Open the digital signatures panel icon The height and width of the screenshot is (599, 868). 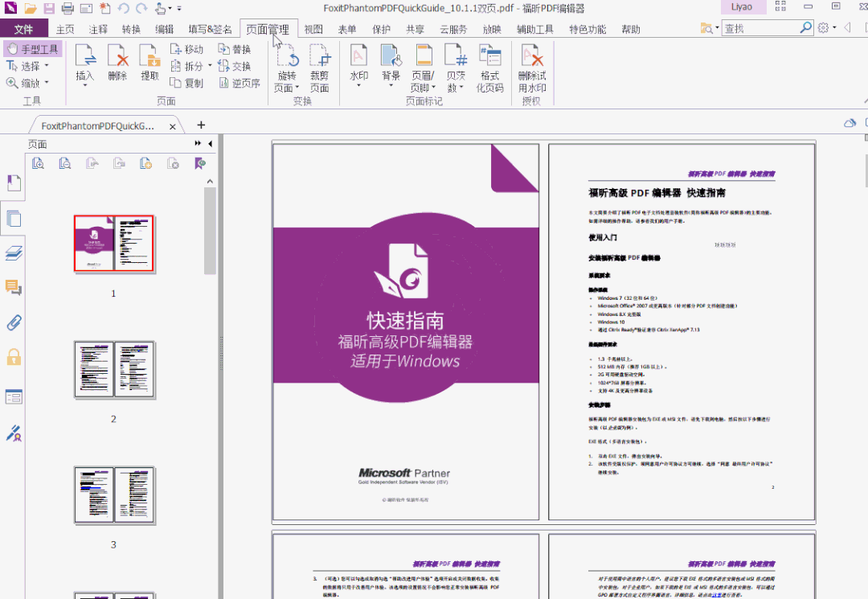pyautogui.click(x=14, y=433)
